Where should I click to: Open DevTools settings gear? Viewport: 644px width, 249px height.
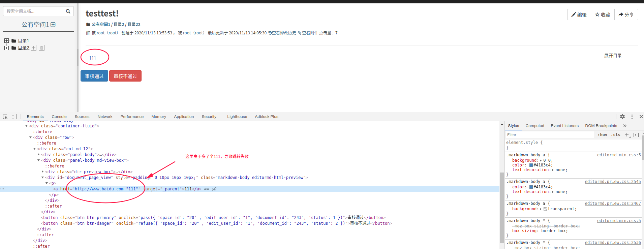coord(622,117)
